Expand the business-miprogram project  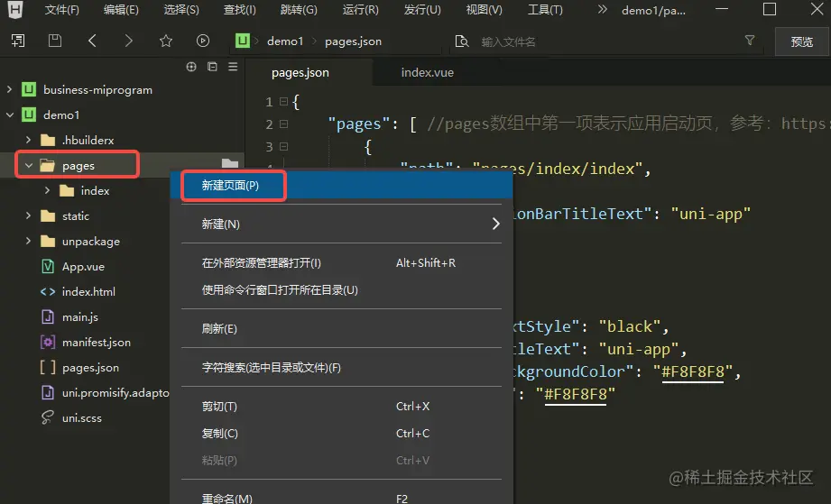[x=9, y=89]
